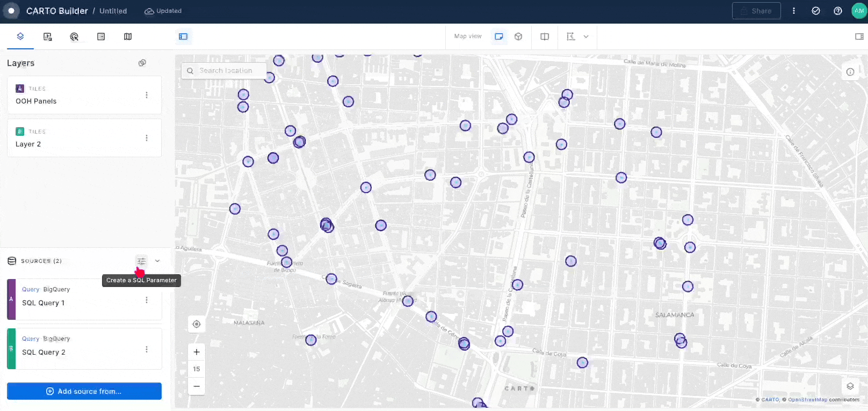
Task: Collapse the Sources section
Action: [157, 261]
